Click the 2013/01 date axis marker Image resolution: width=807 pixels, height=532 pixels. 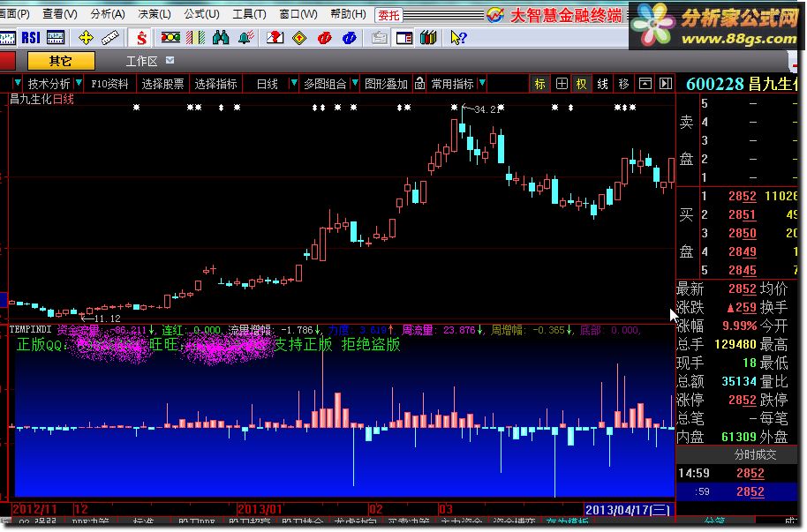point(260,509)
